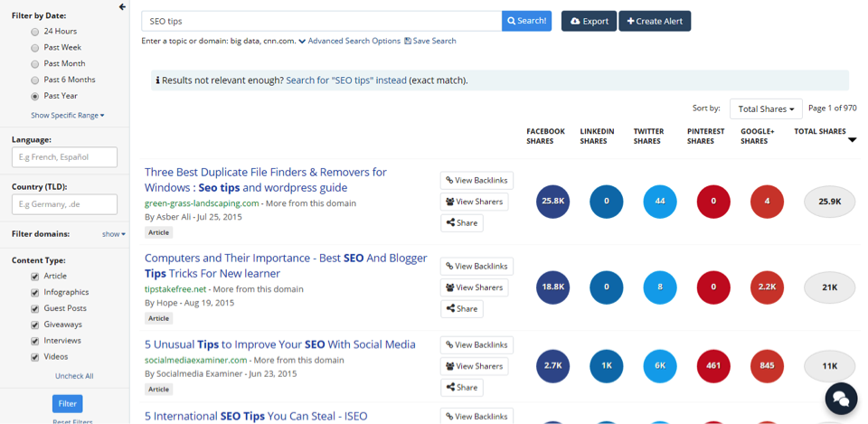868x424 pixels.
Task: Click the Create Alert button
Action: (x=655, y=21)
